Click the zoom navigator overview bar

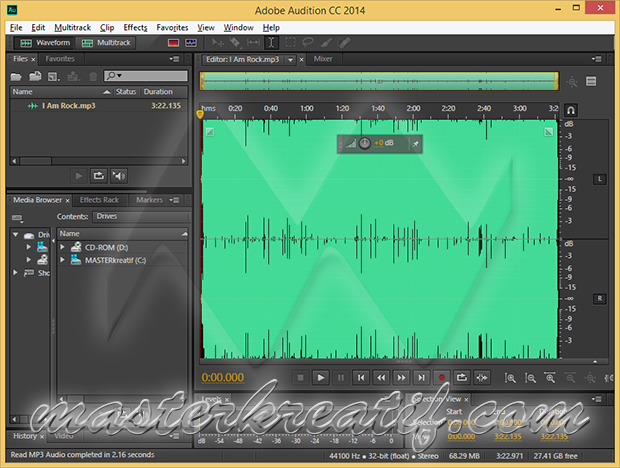(x=379, y=81)
